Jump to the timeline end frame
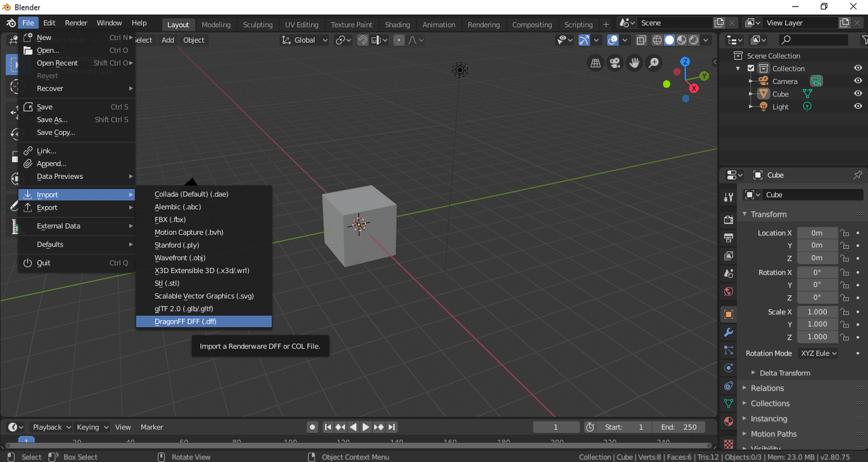The height and width of the screenshot is (462, 868). pos(392,427)
